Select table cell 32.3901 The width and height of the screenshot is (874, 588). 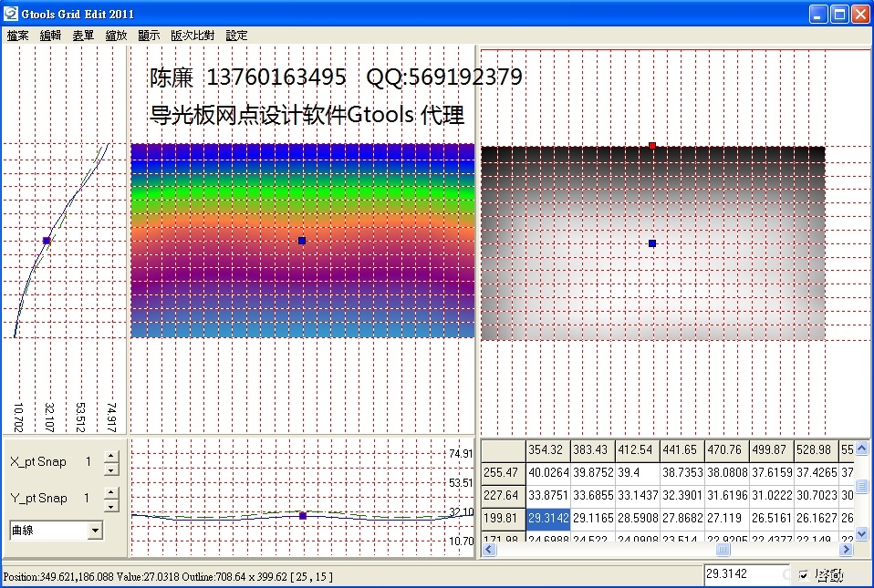click(x=682, y=496)
